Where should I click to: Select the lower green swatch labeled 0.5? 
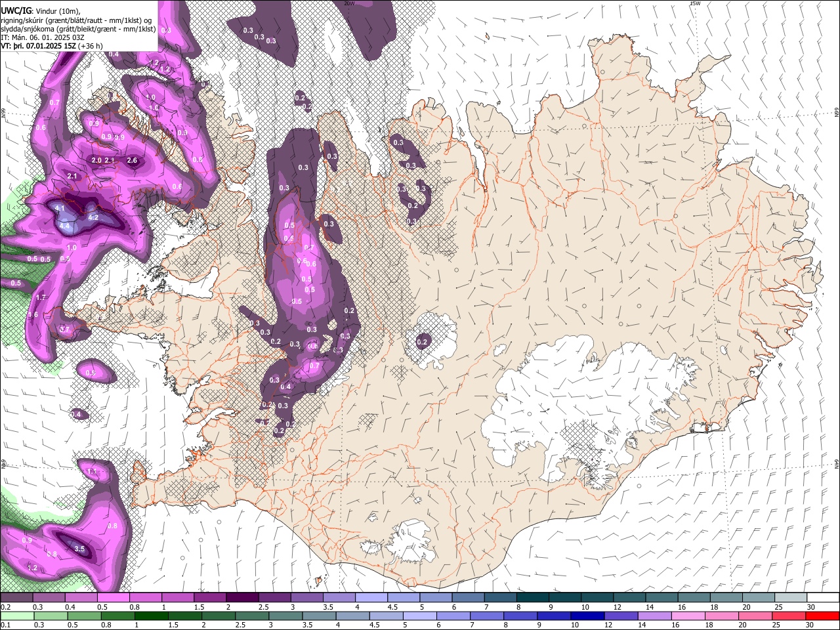click(85, 616)
